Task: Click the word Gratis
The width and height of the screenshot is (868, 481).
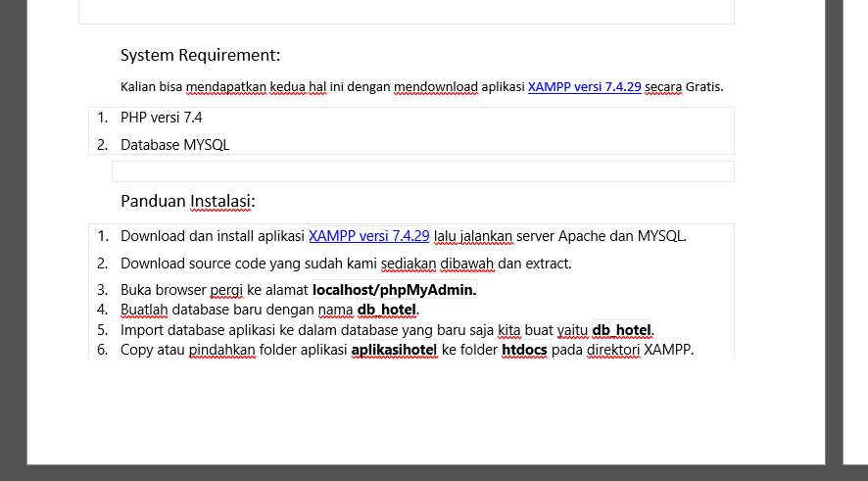Action: click(703, 86)
